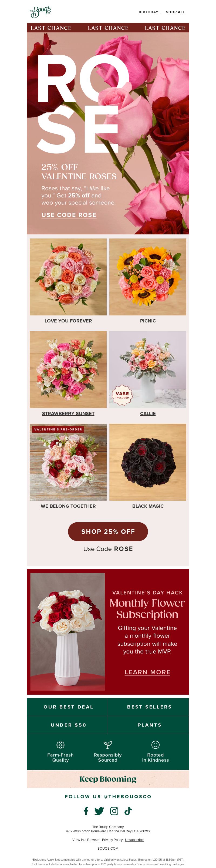216x868 pixels.
Task: Open the TikTok icon in footer
Action: (128, 811)
